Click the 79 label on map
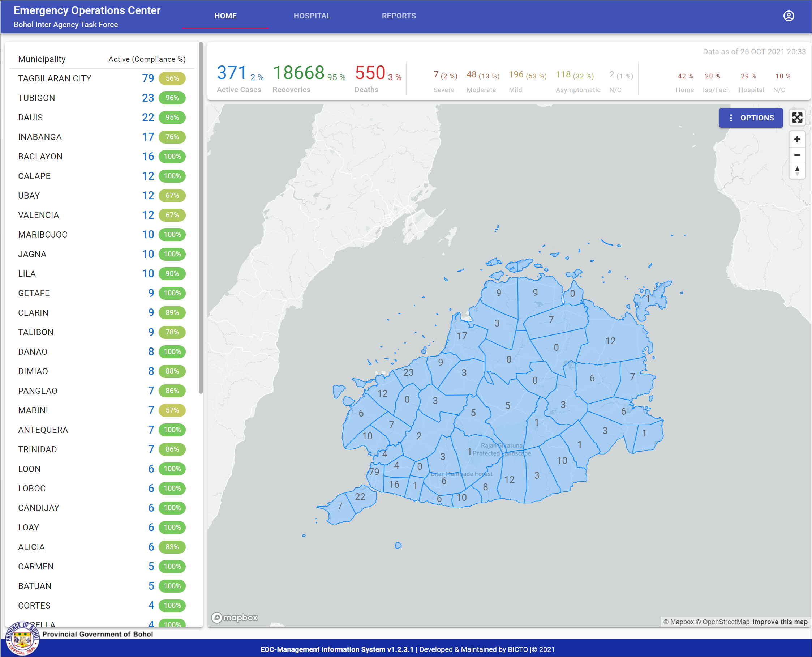This screenshot has width=812, height=657. point(374,472)
